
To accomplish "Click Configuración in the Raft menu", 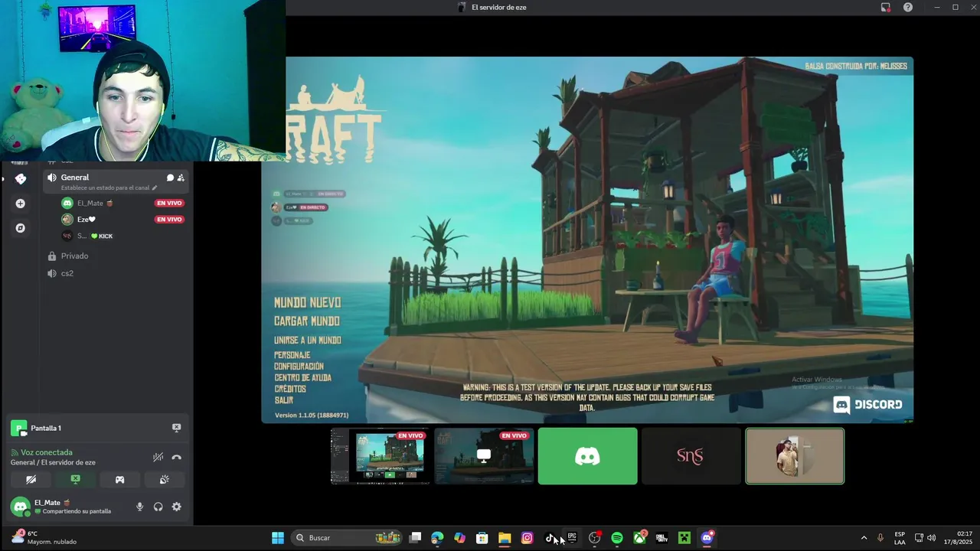I will [x=299, y=367].
